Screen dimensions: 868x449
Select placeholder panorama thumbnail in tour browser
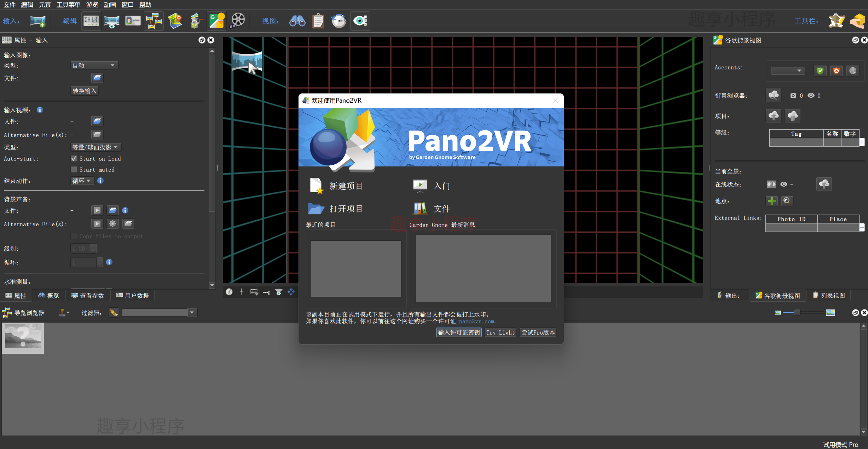[x=23, y=338]
